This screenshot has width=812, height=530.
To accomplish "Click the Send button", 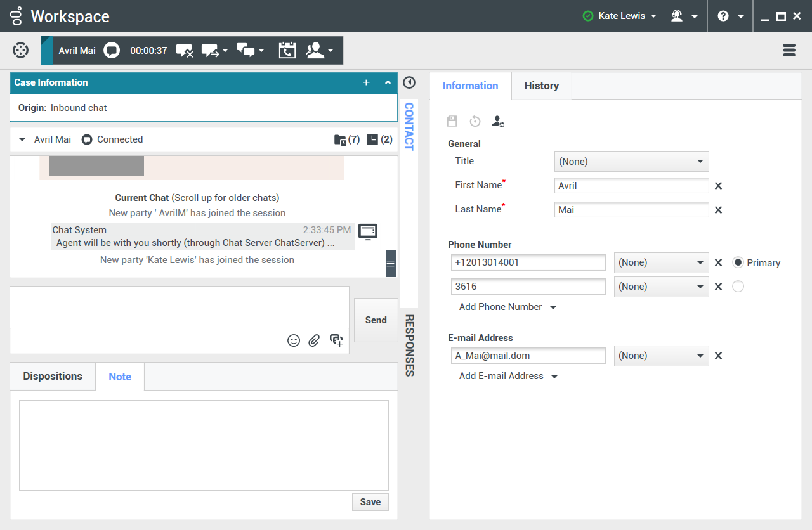I will 376,320.
